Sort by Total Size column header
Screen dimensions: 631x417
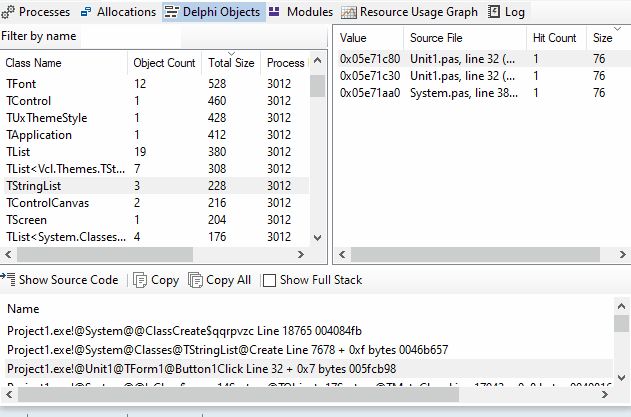[231, 63]
